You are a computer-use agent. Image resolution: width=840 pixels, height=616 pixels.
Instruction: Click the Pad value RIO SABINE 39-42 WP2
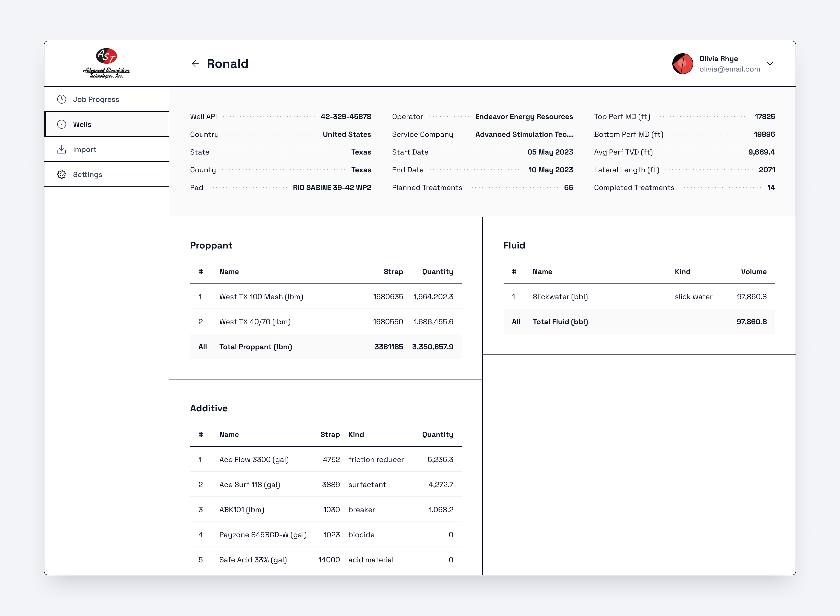(332, 188)
